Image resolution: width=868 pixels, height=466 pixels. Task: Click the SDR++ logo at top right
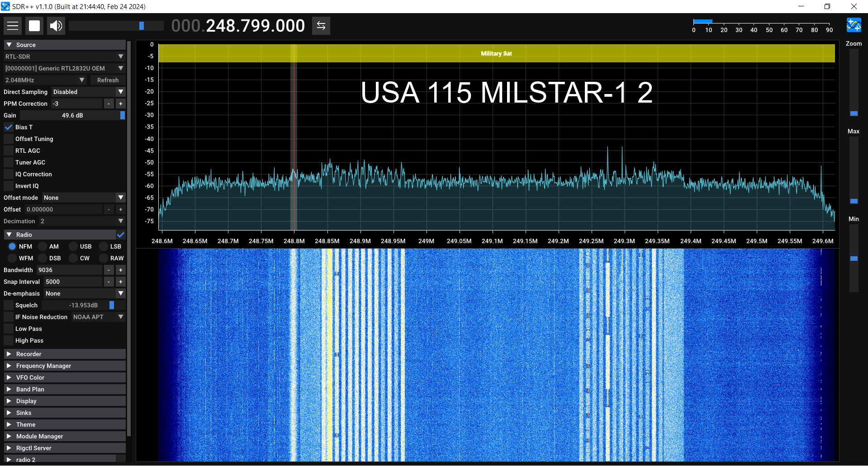(854, 25)
